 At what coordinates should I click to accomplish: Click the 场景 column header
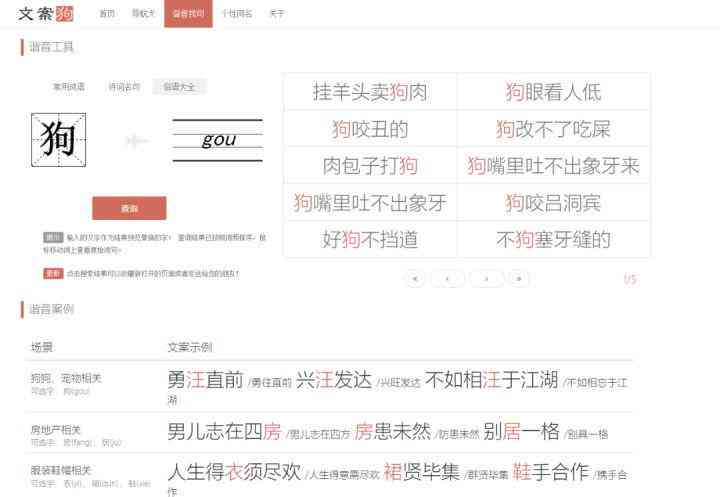point(42,347)
